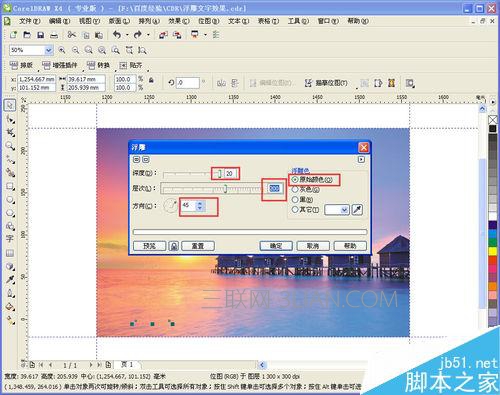Click the direction angle 45 input field

[189, 205]
